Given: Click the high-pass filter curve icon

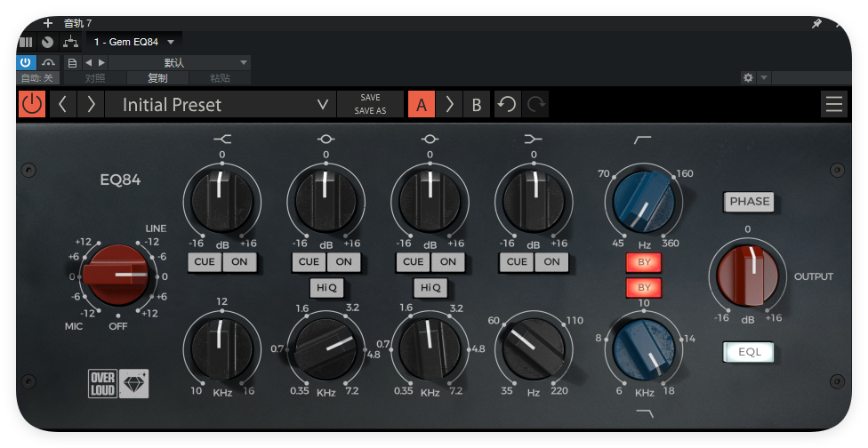Looking at the screenshot, I should pyautogui.click(x=643, y=140).
